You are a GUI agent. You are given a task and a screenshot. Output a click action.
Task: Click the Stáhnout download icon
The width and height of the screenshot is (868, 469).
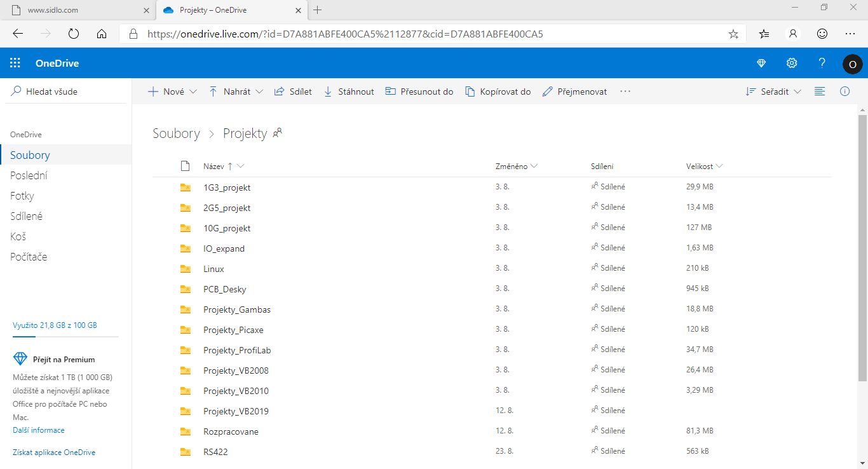(x=327, y=91)
